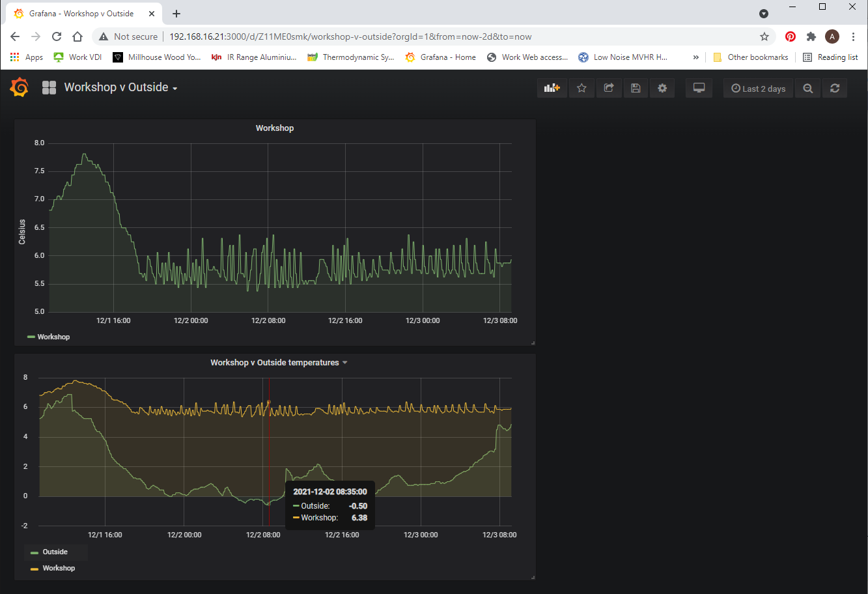
Task: Open dashboard settings gear icon
Action: pos(662,89)
